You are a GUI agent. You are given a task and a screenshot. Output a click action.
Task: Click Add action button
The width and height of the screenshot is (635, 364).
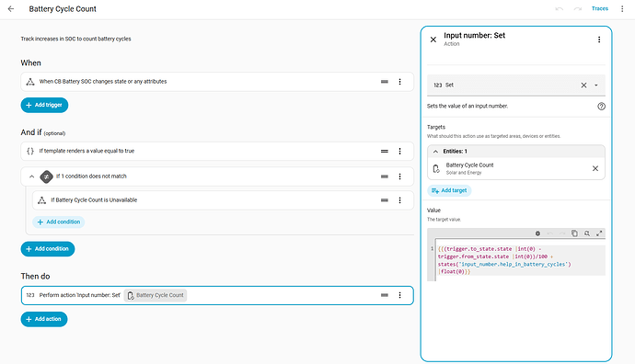pos(44,319)
